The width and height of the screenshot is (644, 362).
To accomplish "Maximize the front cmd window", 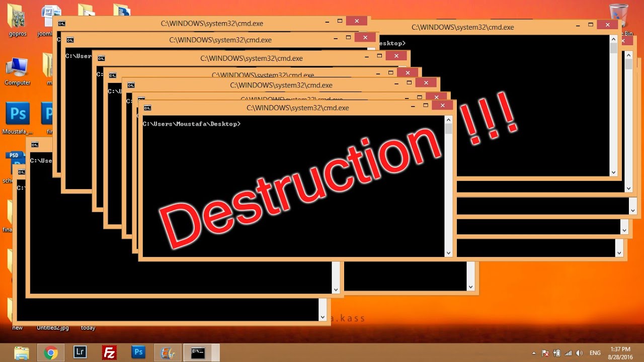I will (426, 106).
